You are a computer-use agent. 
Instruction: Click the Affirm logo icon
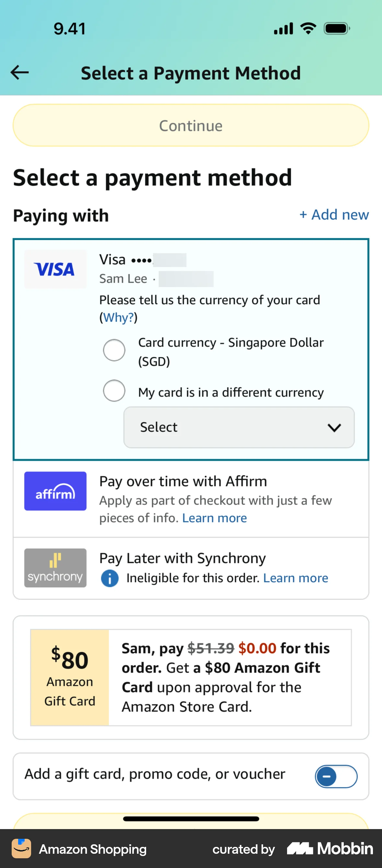(55, 491)
